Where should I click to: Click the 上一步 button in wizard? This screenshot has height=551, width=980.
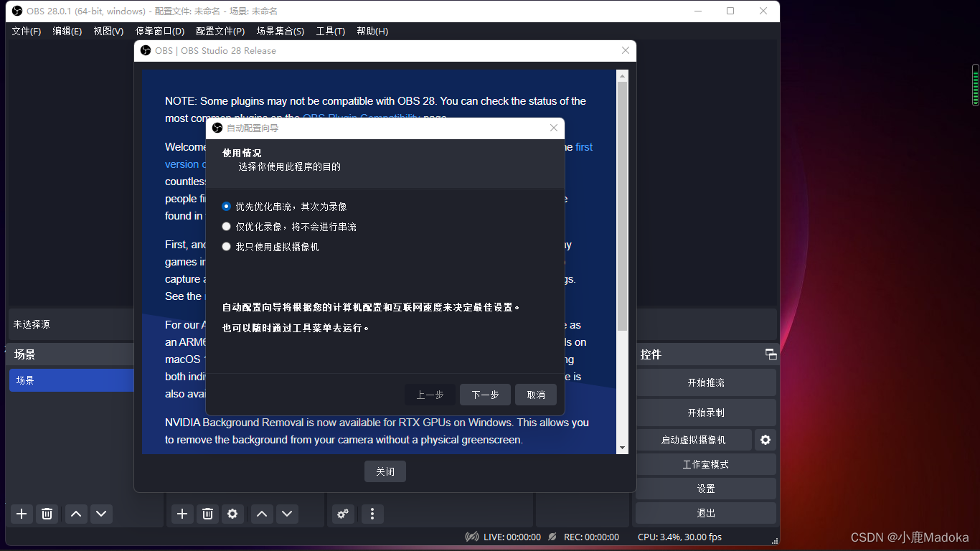(x=430, y=395)
